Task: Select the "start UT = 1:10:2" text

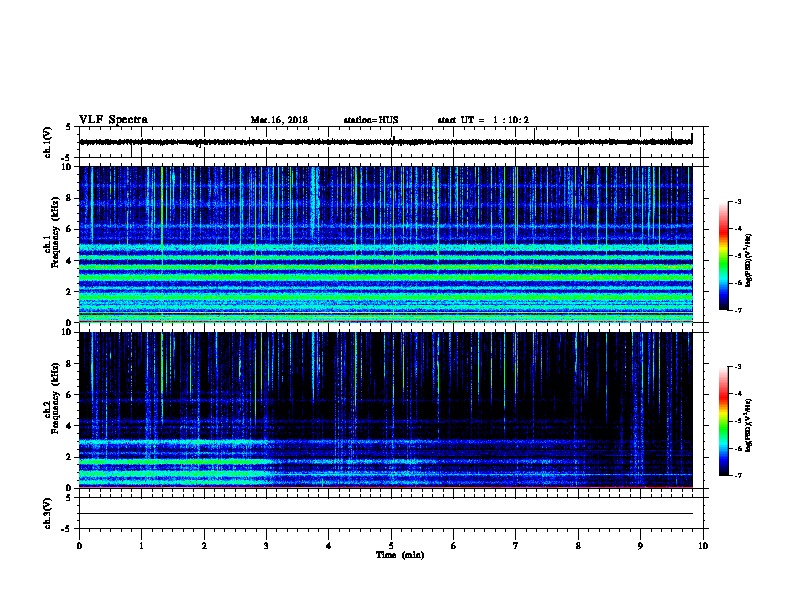Action: tap(483, 120)
